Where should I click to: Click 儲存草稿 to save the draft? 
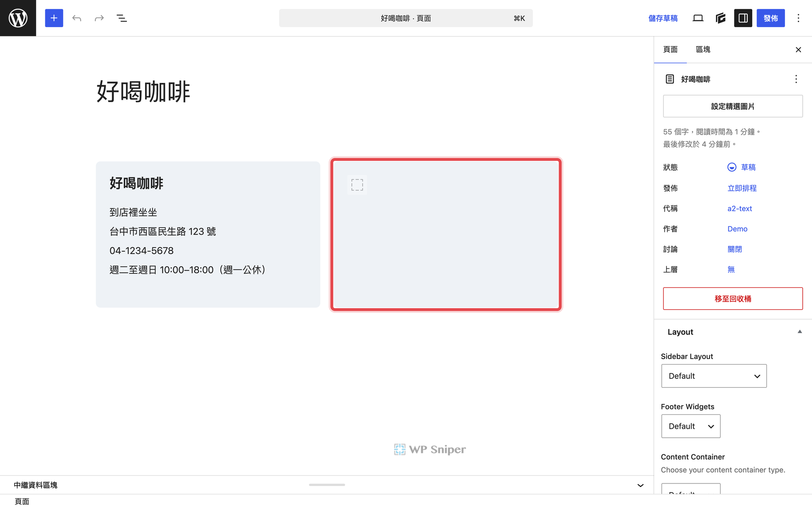[x=663, y=18]
